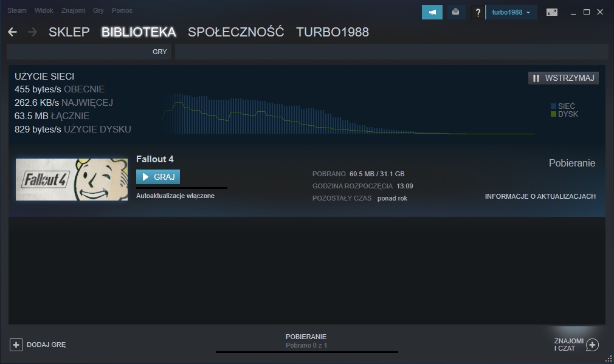Pause downloads with Wstrzymaj button
Viewport: 614px width, 364px height.
coord(564,78)
